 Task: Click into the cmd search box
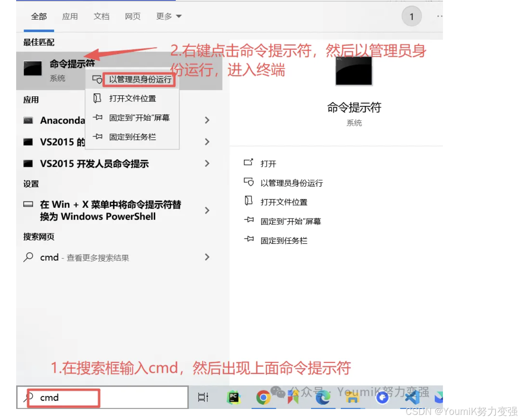coord(102,398)
